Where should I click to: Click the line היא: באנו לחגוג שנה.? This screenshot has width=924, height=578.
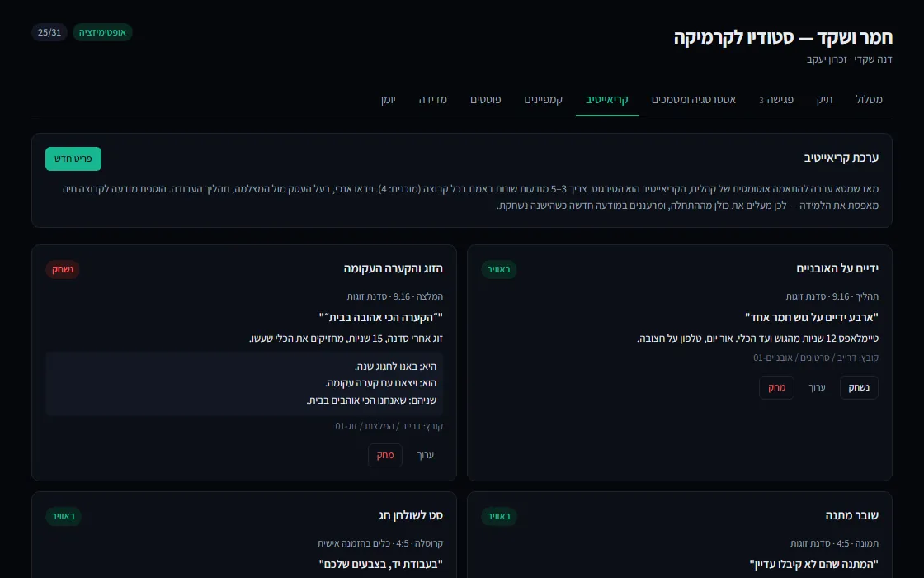coord(395,367)
